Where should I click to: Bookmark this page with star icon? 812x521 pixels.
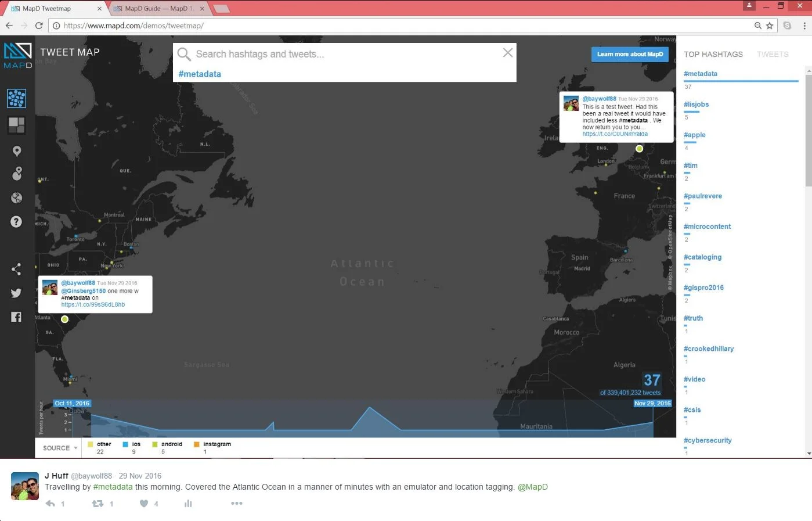click(770, 26)
